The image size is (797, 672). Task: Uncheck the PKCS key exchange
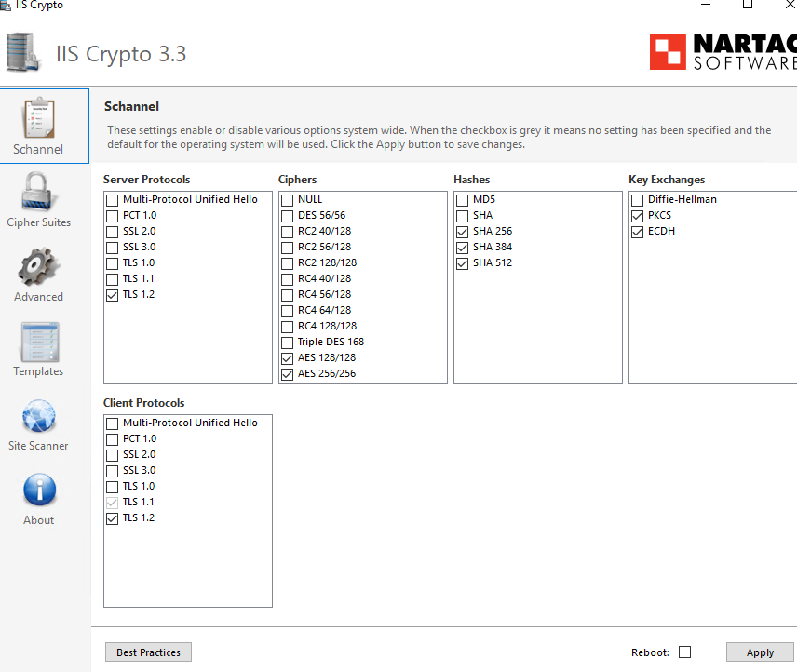(x=637, y=216)
